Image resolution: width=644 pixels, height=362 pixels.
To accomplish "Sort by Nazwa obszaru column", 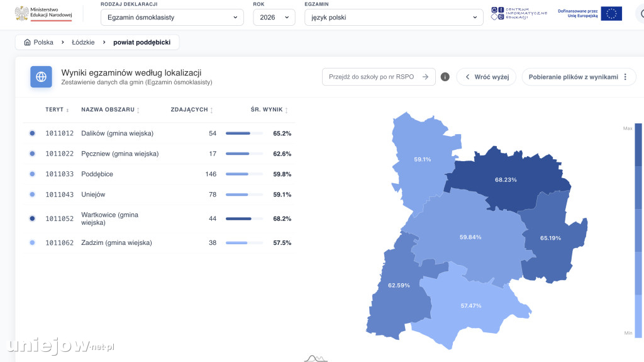I will [x=110, y=110].
